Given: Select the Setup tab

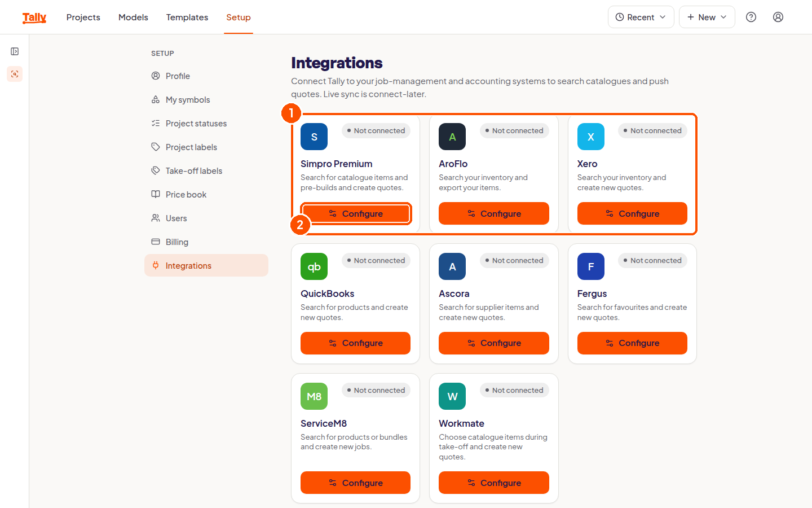Looking at the screenshot, I should [x=239, y=17].
